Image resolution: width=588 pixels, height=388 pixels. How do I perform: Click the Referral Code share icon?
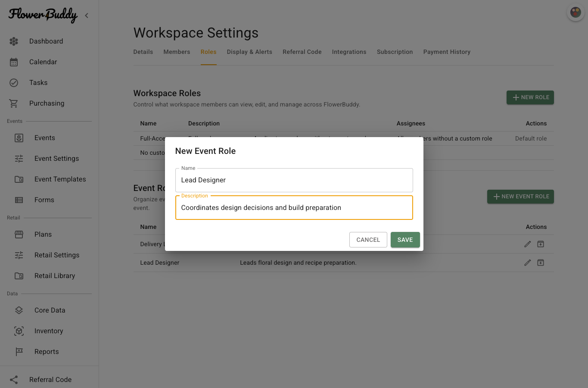[x=14, y=380]
